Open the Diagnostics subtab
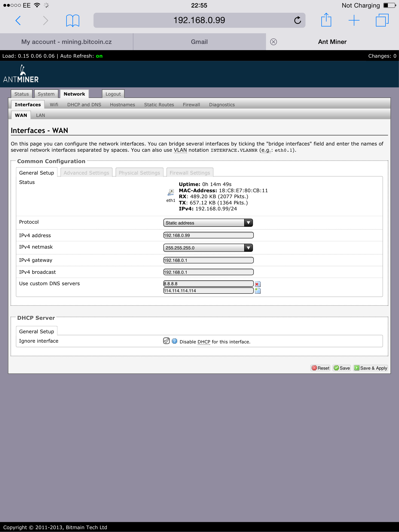The width and height of the screenshot is (399, 532). (222, 104)
